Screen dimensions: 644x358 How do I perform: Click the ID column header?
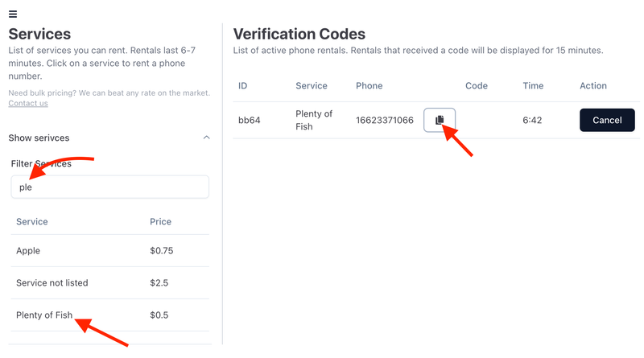[x=243, y=85]
